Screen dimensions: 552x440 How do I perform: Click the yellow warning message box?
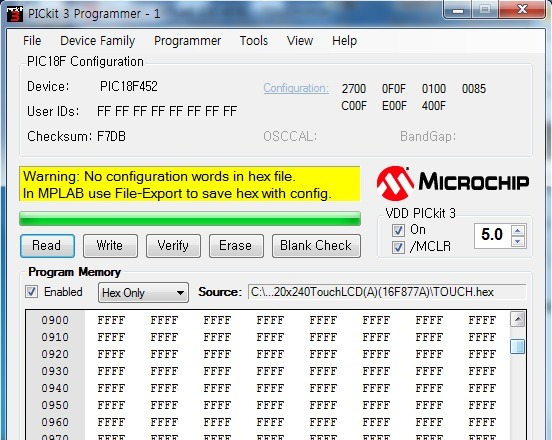tap(190, 184)
